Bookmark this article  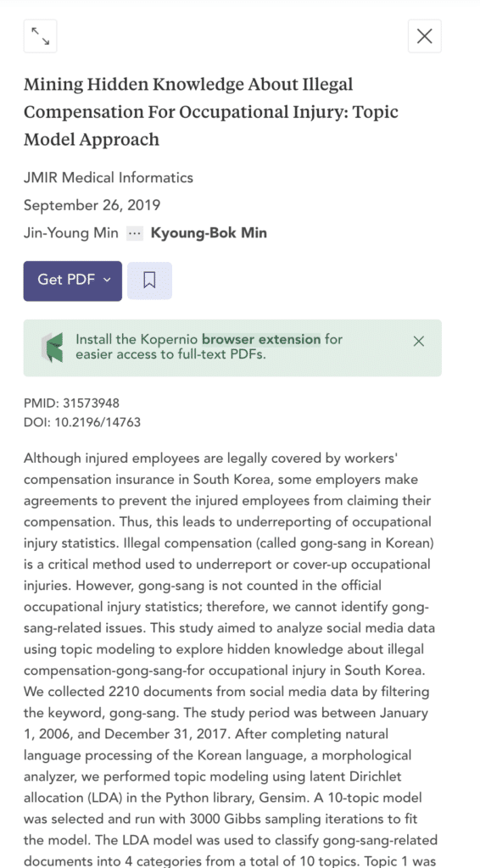click(149, 281)
